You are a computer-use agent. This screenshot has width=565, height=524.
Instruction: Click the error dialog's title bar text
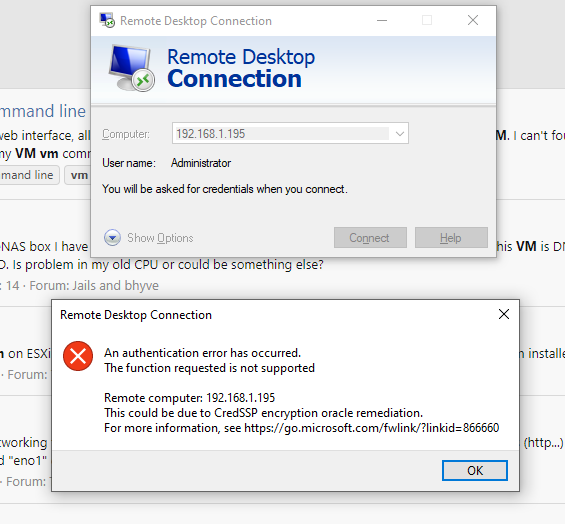[x=136, y=315]
